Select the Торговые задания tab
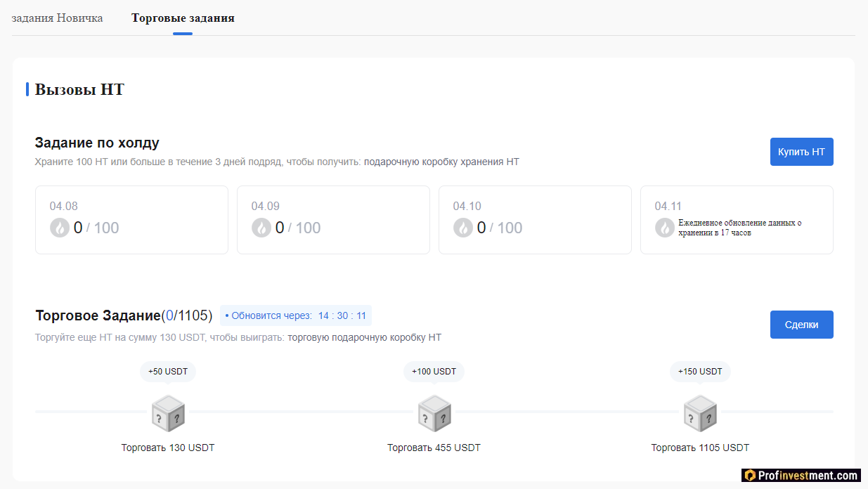Screen dimensions: 868x489 pyautogui.click(x=183, y=18)
